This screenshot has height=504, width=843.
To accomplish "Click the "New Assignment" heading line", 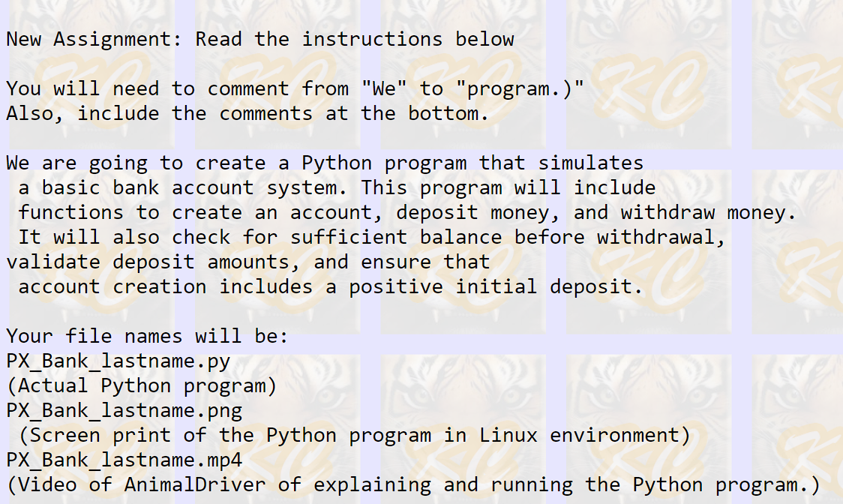I will pyautogui.click(x=260, y=39).
